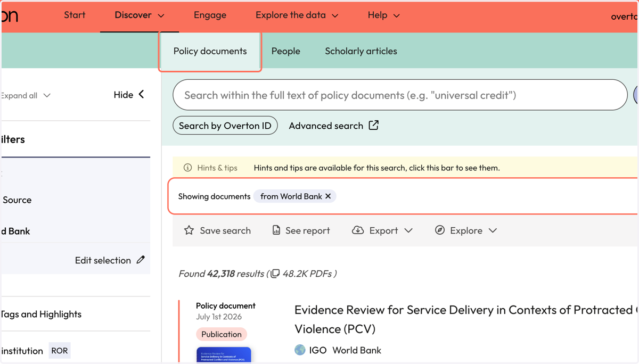The width and height of the screenshot is (639, 364).
Task: Click the Search by Overton ID button
Action: click(225, 126)
